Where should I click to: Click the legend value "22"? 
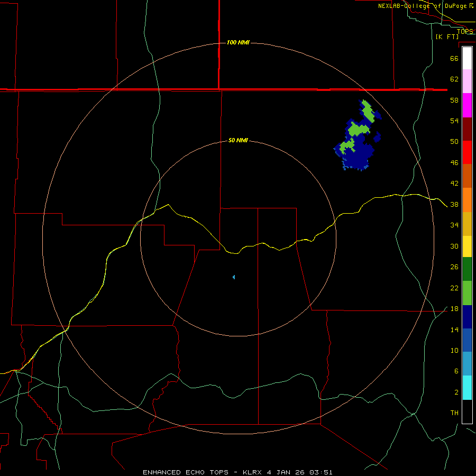click(454, 288)
